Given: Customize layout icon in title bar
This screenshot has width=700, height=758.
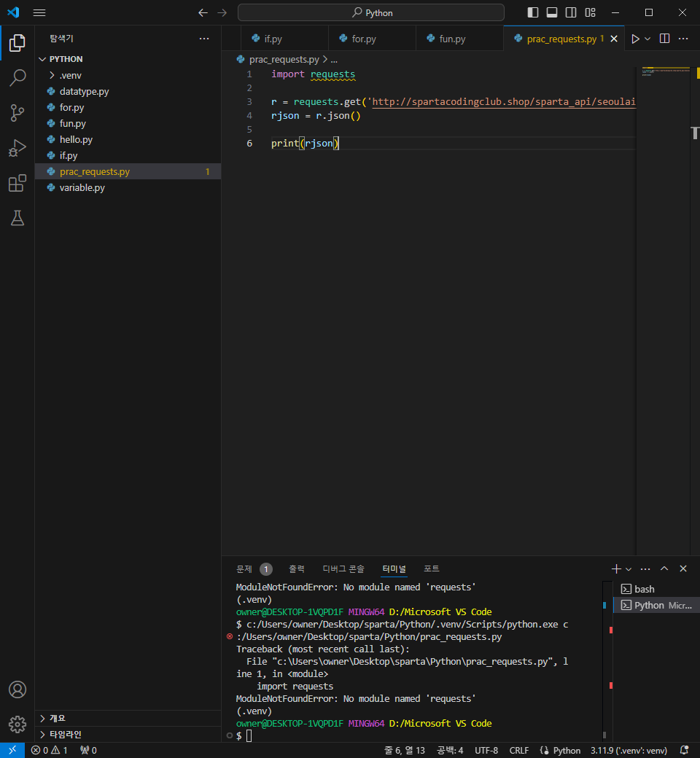Looking at the screenshot, I should (590, 12).
